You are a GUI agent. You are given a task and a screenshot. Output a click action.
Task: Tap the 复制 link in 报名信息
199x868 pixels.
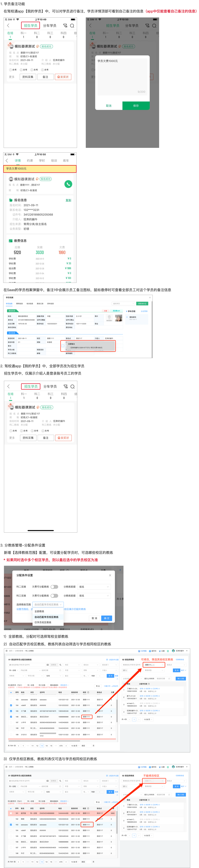(68, 200)
